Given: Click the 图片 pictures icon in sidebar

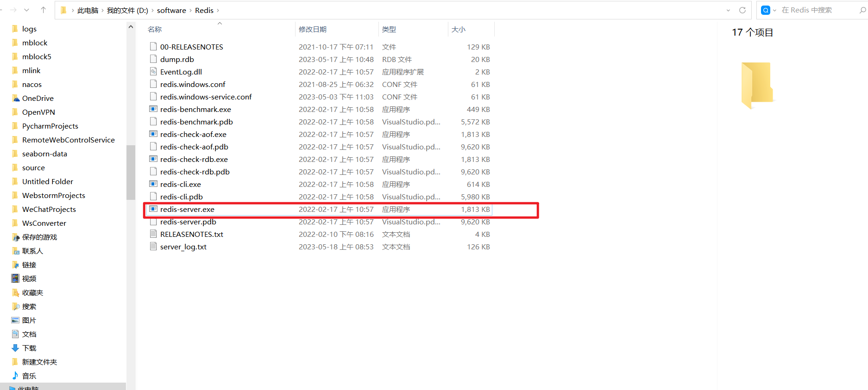Looking at the screenshot, I should (x=15, y=320).
